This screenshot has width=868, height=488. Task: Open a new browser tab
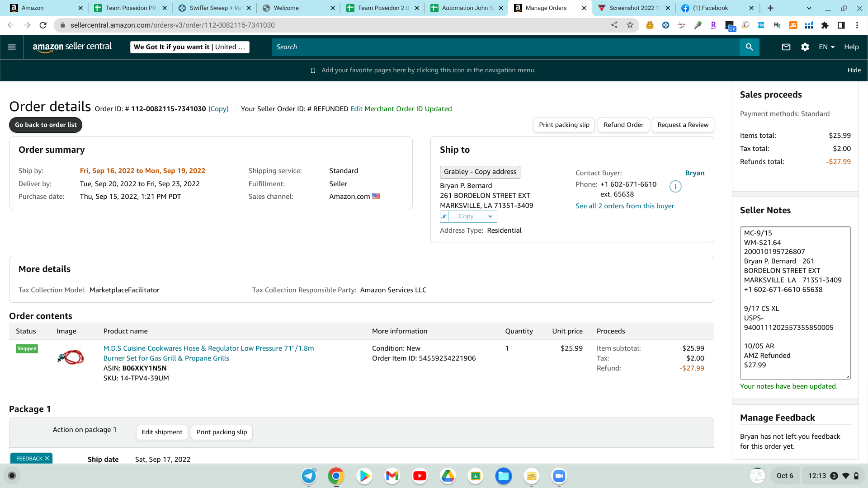[771, 8]
